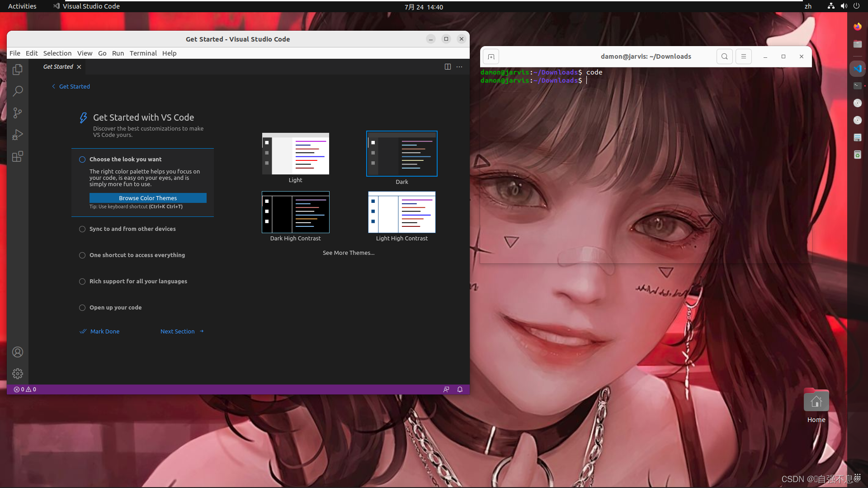Split the editor with the split icon
The image size is (868, 488).
point(448,67)
